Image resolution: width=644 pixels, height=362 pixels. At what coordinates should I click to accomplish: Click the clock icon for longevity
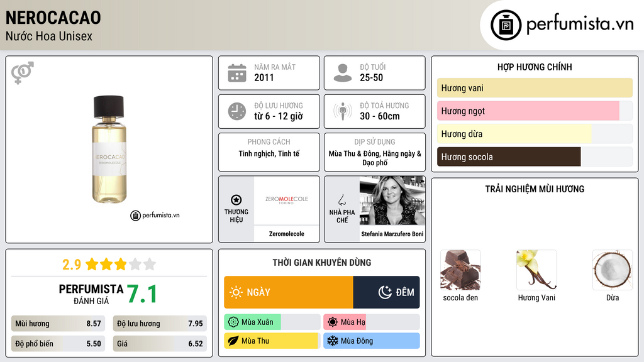click(x=237, y=111)
